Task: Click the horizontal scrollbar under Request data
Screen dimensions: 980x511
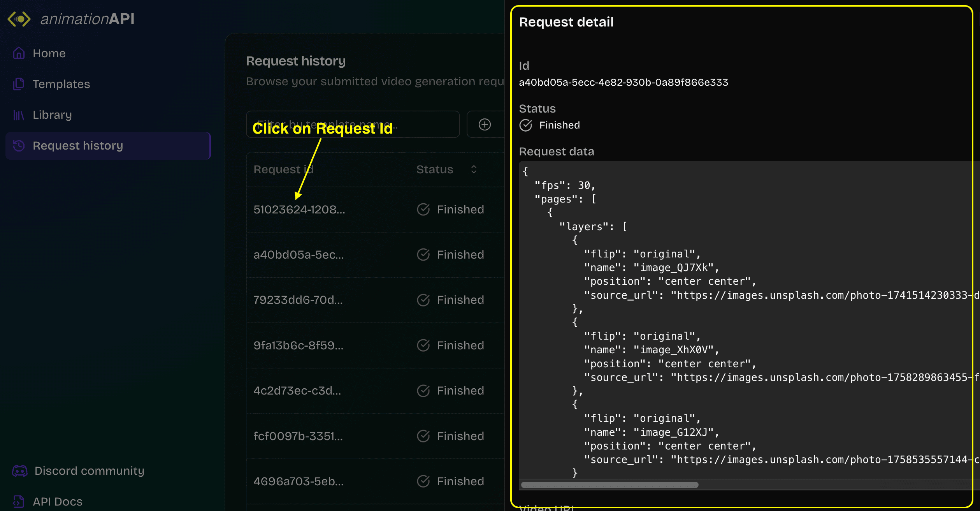Action: click(609, 485)
